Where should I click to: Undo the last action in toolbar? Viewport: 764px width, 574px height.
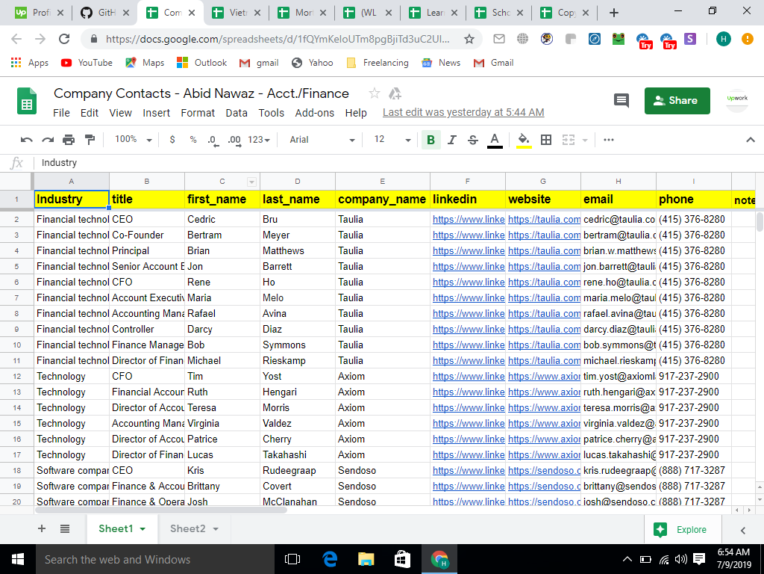pos(26,140)
